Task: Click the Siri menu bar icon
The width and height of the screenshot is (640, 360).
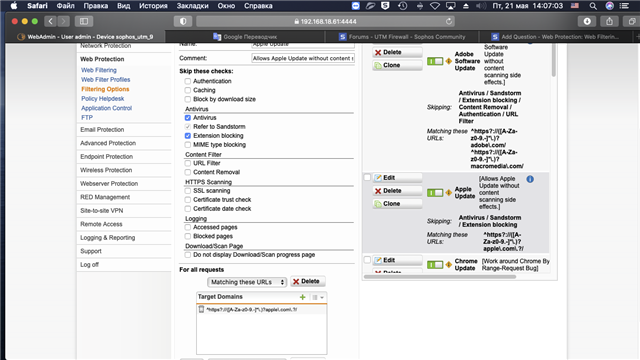Action: (609, 6)
